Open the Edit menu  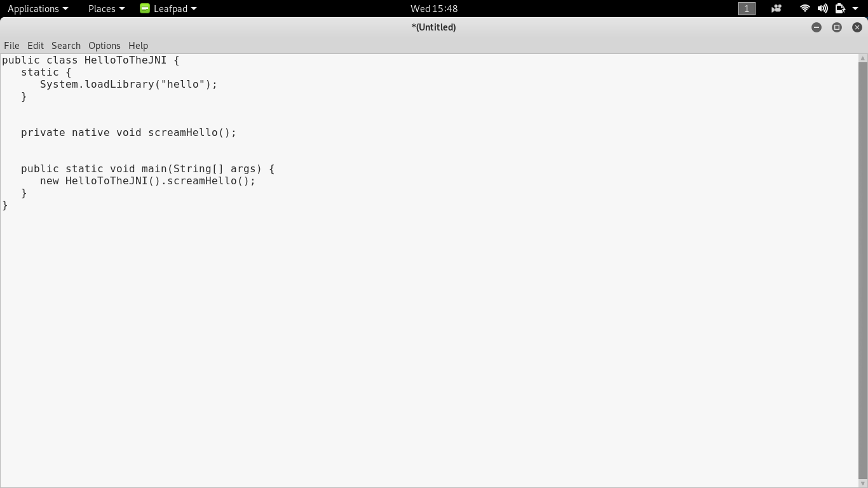tap(36, 46)
